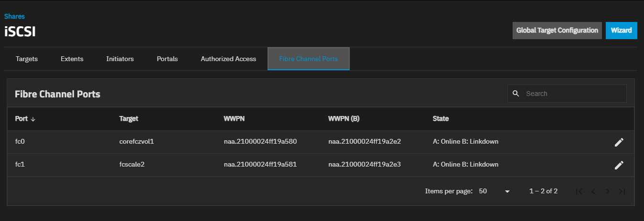This screenshot has height=221, width=644.
Task: Launch the iSCSI Wizard
Action: tap(621, 31)
